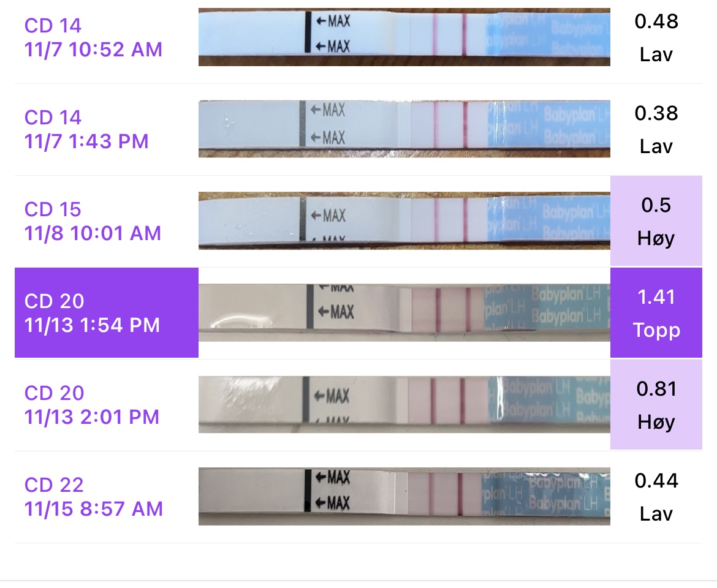Select the CD 15 cycle day label

53,209
